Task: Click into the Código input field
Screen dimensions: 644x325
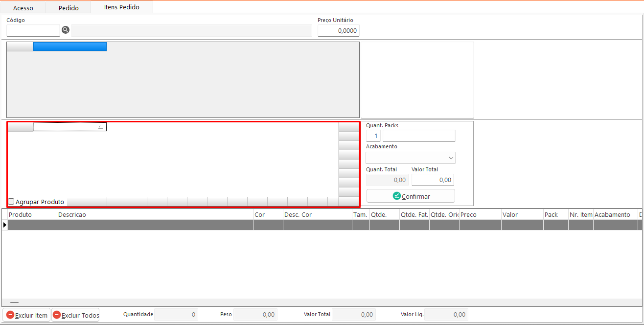Action: [33, 30]
